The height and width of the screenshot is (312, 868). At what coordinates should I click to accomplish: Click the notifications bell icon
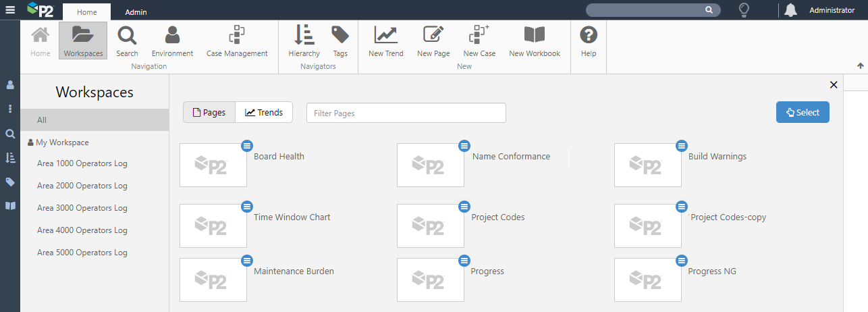(x=791, y=10)
